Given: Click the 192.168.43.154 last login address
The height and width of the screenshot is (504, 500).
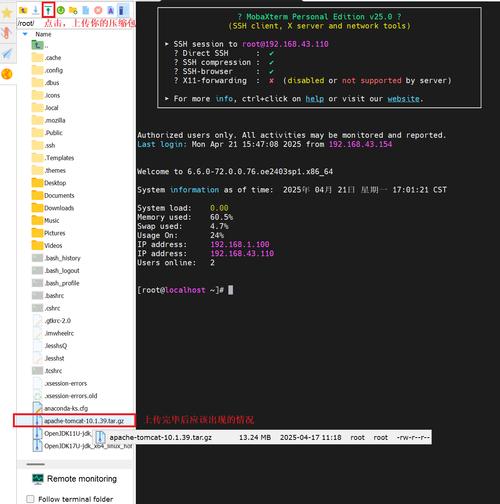Looking at the screenshot, I should point(360,144).
